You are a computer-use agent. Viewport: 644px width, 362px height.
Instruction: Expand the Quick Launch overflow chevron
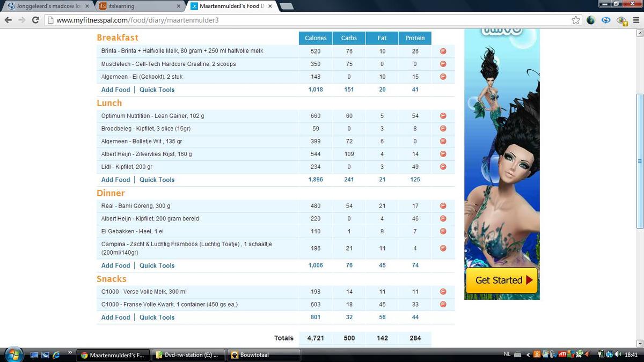70,353
